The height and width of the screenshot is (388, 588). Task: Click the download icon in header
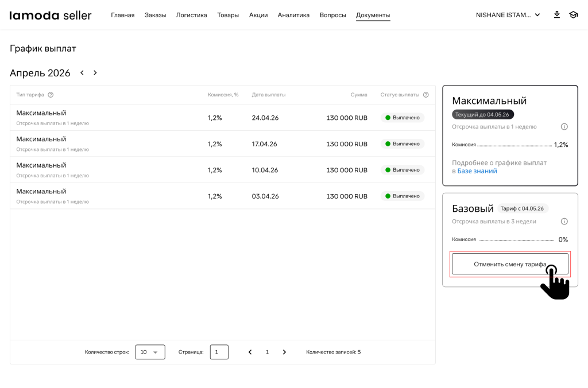pos(556,15)
